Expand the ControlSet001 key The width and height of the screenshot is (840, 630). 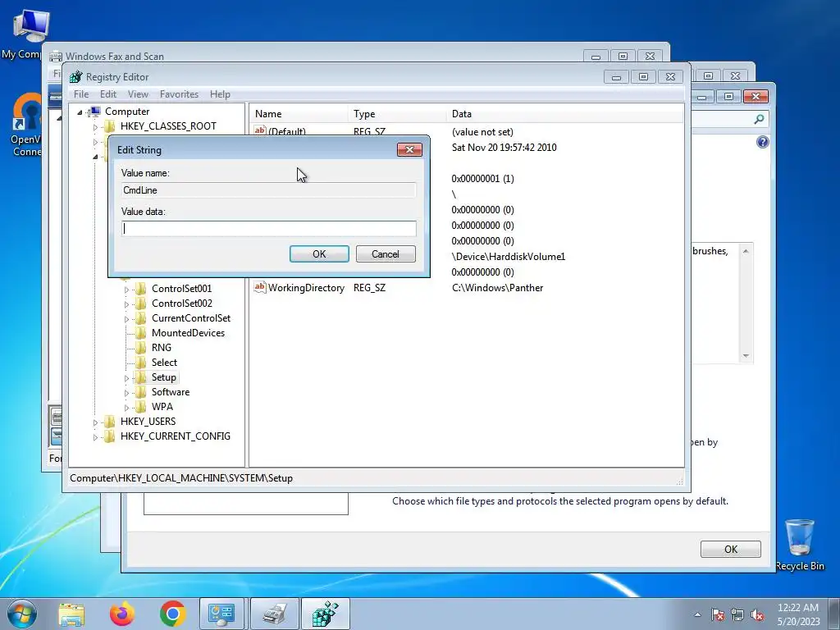[x=126, y=290]
